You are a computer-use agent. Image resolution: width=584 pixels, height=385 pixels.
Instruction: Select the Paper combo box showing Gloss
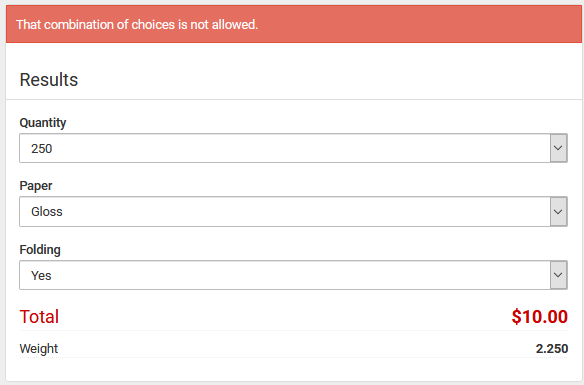point(293,211)
